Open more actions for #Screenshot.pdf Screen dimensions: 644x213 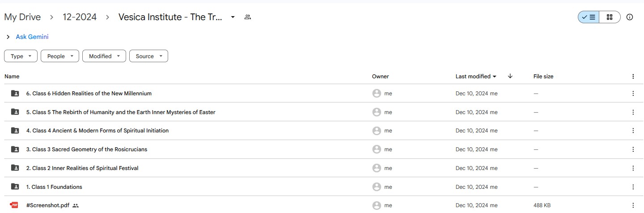[633, 205]
